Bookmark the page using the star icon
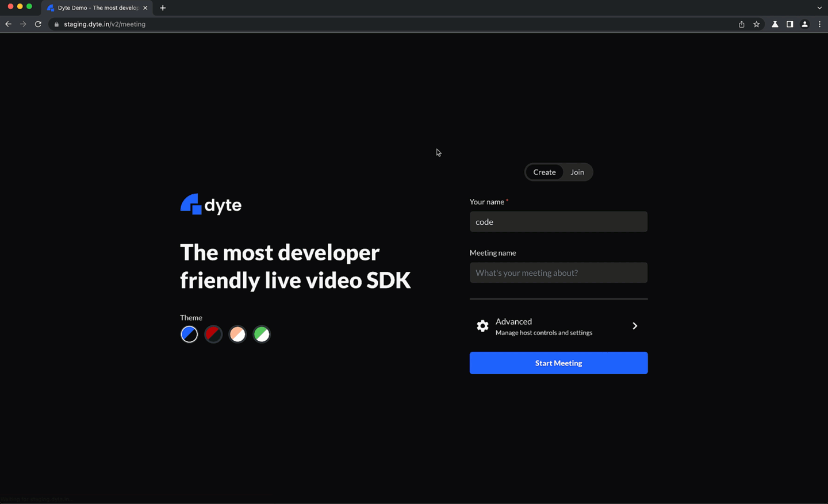Screen dimensions: 828x504 click(x=756, y=24)
